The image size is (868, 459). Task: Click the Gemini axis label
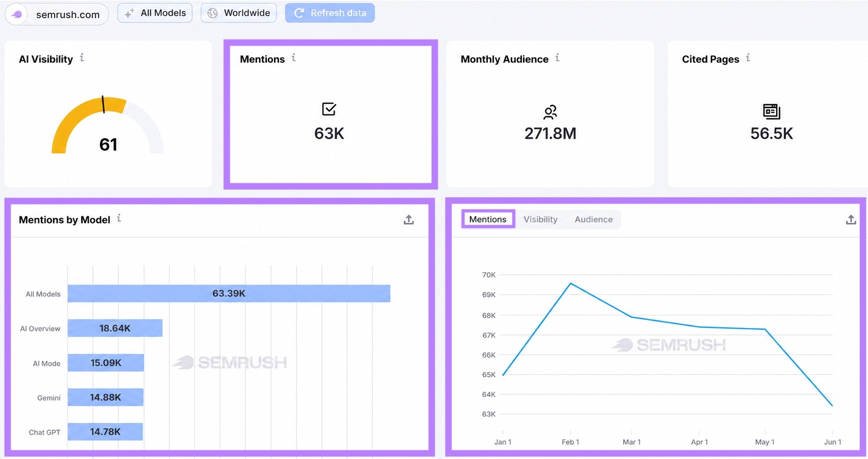coord(49,398)
